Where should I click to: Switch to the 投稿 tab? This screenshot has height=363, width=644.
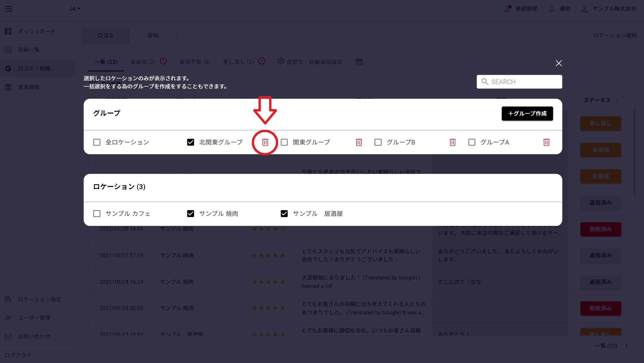(153, 35)
